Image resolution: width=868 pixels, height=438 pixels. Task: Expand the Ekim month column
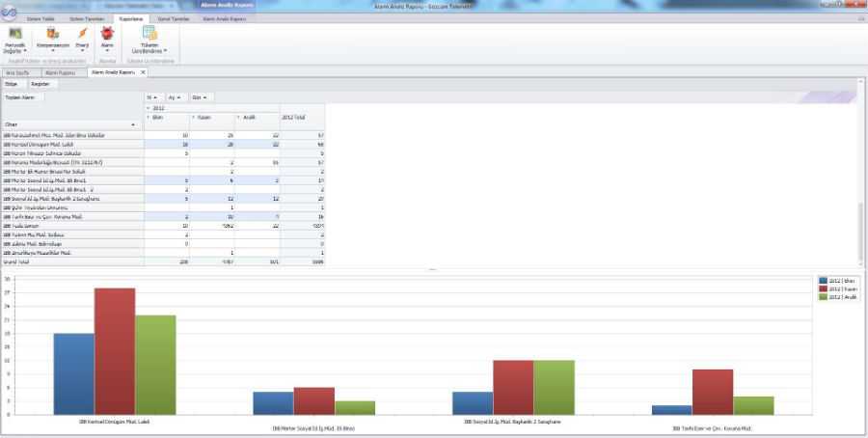148,118
